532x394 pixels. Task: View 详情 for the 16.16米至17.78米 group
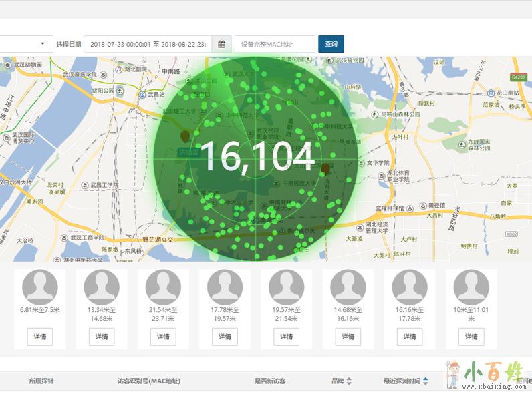[410, 337]
